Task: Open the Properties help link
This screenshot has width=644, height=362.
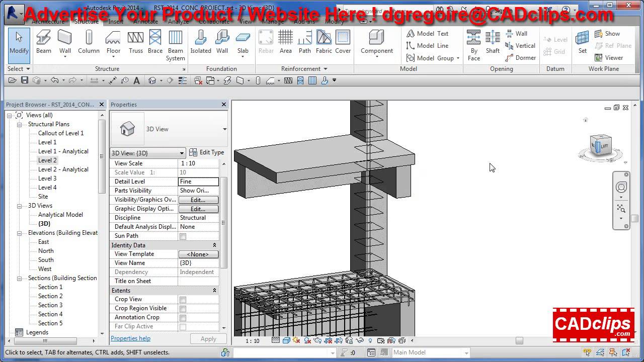Action: coord(130,338)
